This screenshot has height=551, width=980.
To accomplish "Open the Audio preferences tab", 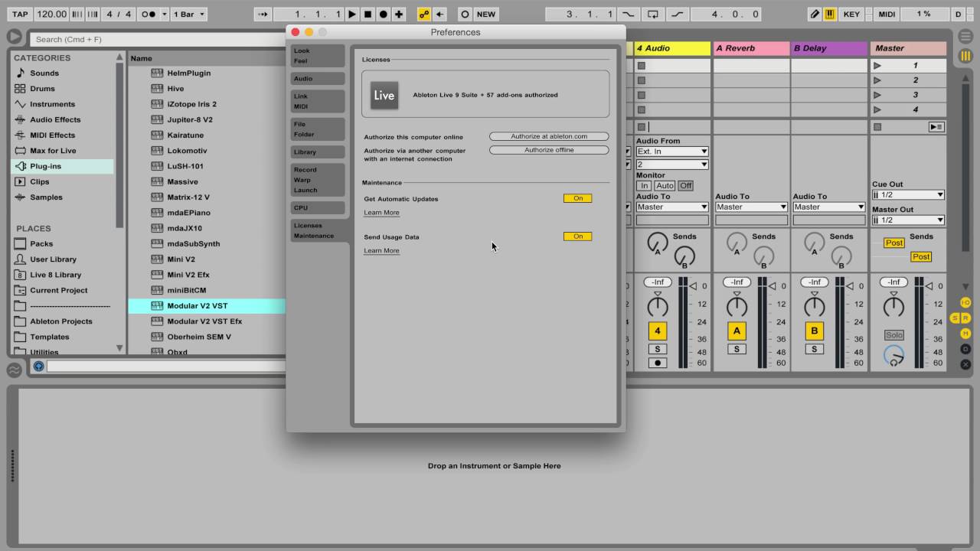I will [x=318, y=78].
